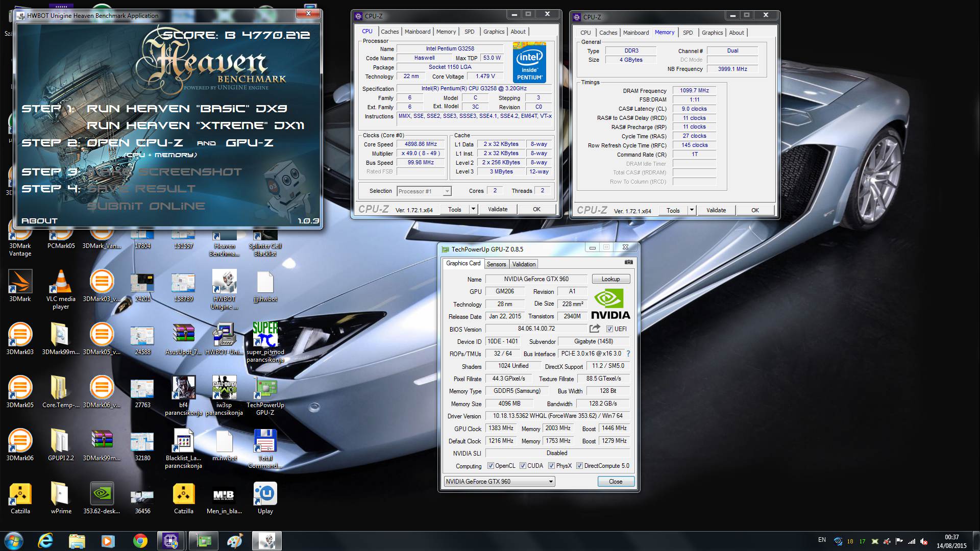Open the SPD tab in CPU-Z Memory window

pos(688,33)
